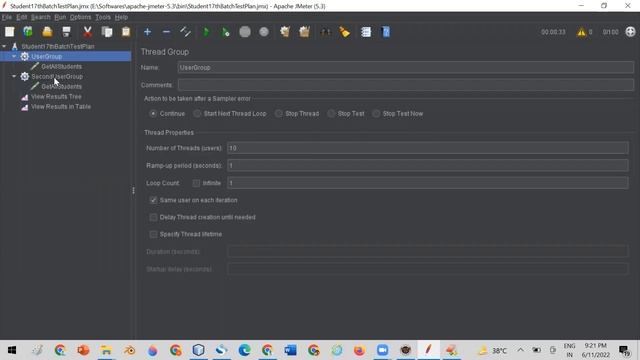The height and width of the screenshot is (360, 640).
Task: Click the Loop Count value field
Action: pos(428,183)
